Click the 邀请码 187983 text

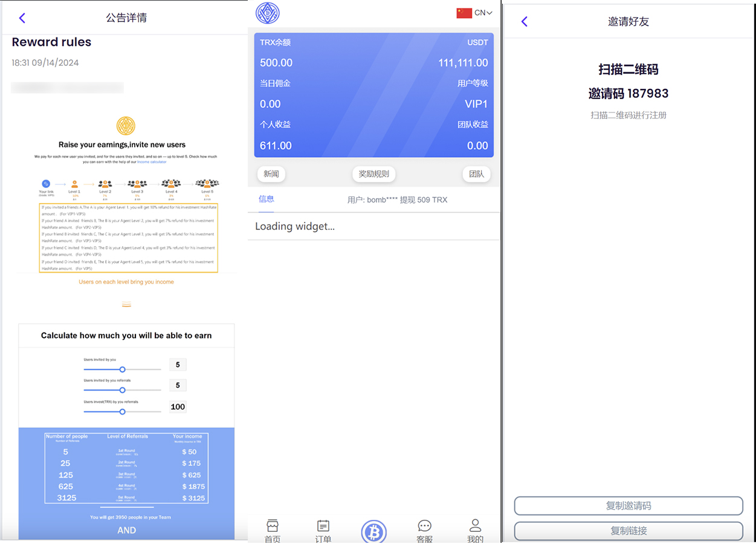[628, 94]
